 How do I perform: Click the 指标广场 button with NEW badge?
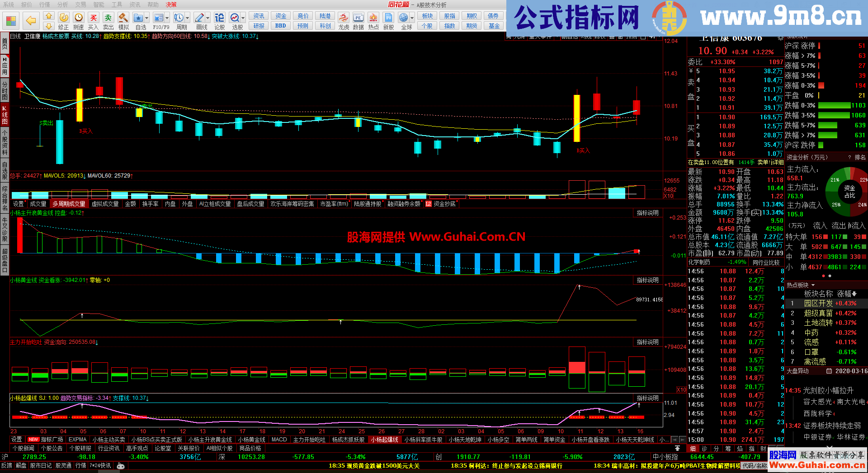[x=47, y=440]
